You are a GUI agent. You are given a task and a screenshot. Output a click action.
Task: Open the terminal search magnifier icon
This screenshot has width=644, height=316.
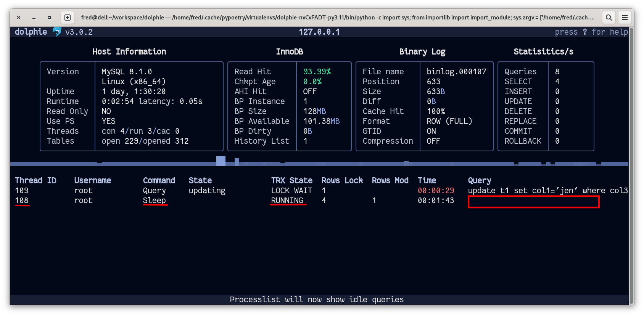click(x=609, y=18)
